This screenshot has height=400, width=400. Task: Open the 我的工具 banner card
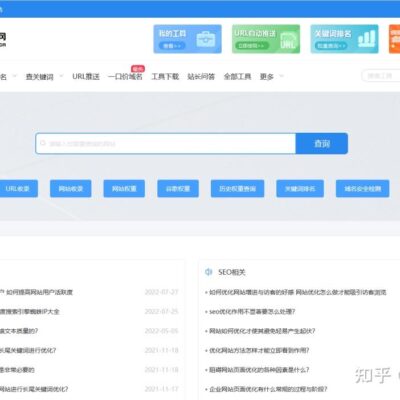tap(187, 39)
